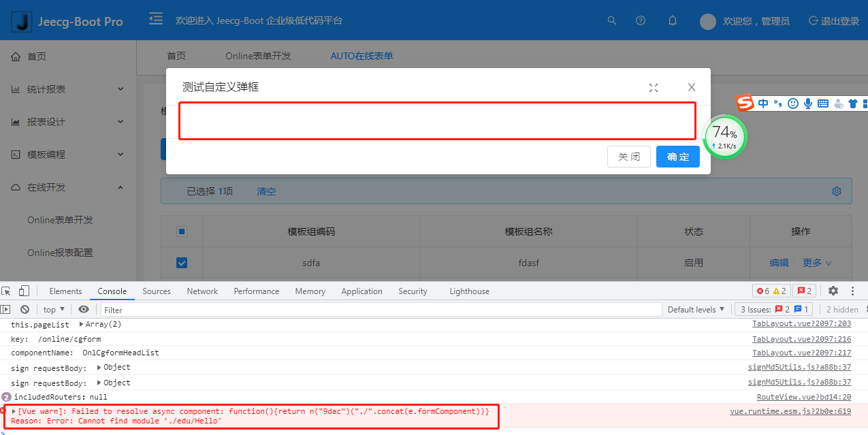Toggle fullscreen on the 测试自定义弹框 dialog

coord(654,87)
